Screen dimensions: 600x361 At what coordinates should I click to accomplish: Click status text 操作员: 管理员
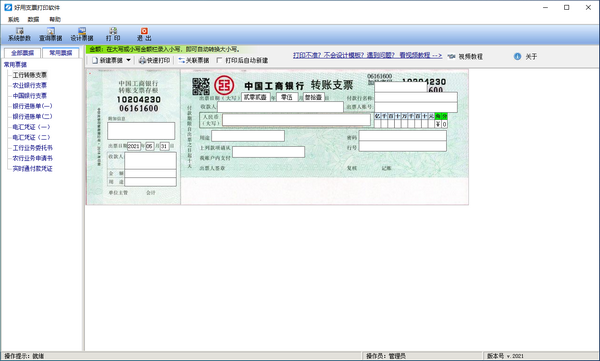(386, 356)
